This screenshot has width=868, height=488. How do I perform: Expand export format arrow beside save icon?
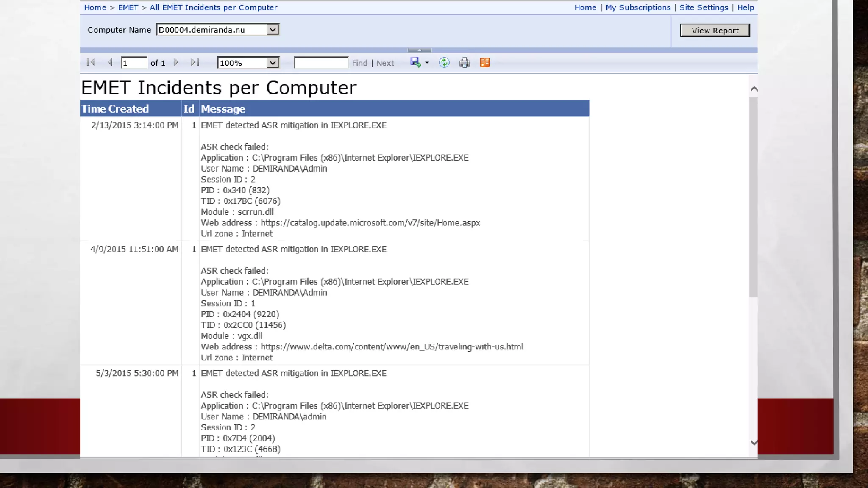pos(427,63)
